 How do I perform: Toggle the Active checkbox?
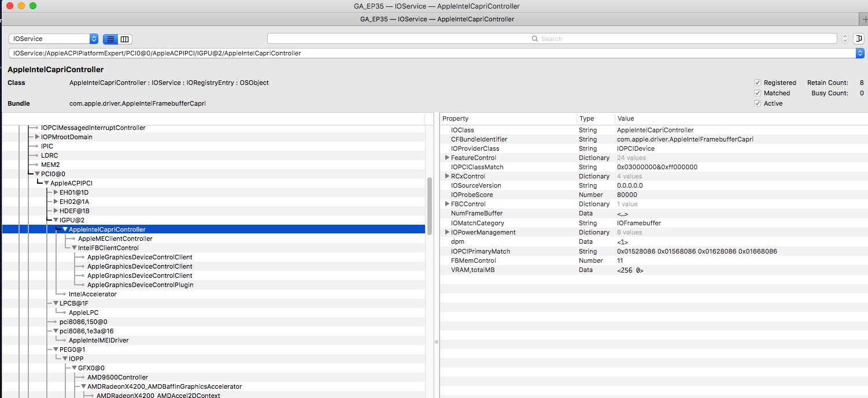point(758,103)
